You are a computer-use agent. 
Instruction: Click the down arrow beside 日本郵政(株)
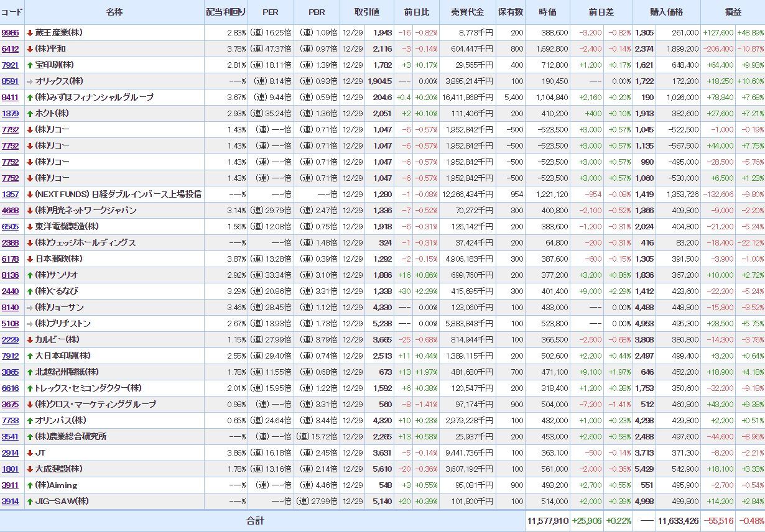coord(29,259)
